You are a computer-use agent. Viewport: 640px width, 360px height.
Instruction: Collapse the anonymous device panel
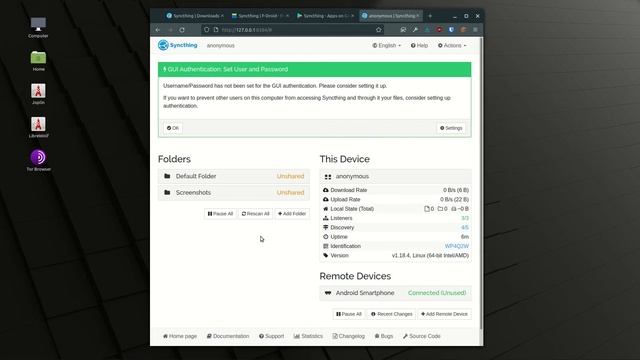395,176
